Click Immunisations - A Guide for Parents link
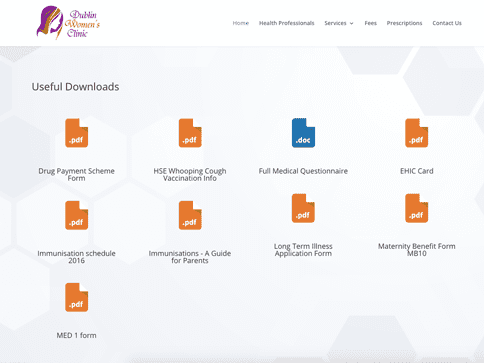Screen dimensions: 484x363 (x=190, y=257)
